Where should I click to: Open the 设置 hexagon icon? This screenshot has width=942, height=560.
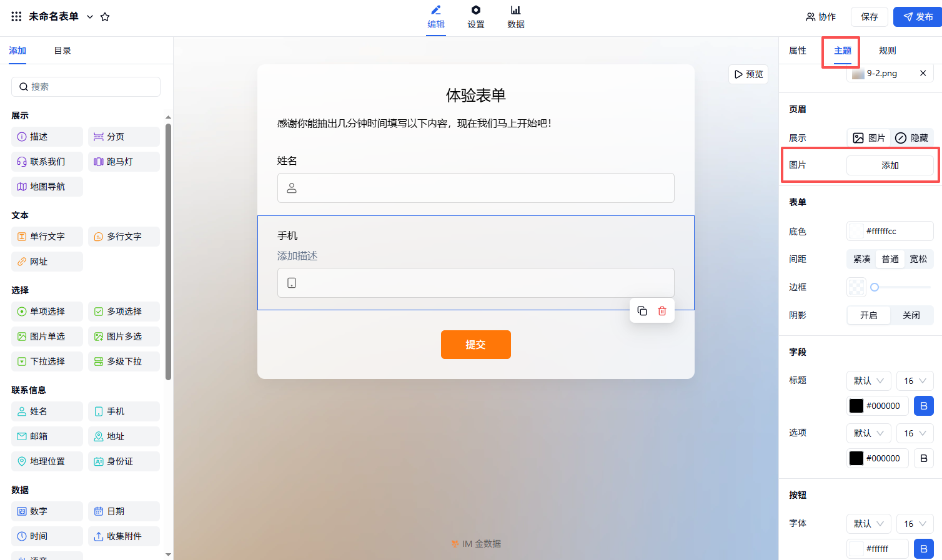(476, 10)
